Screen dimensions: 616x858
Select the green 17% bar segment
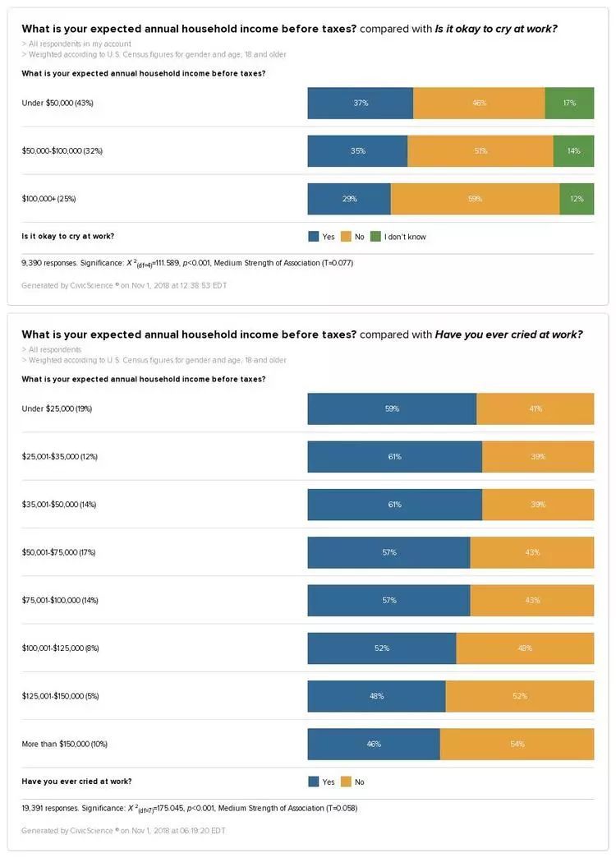click(569, 104)
